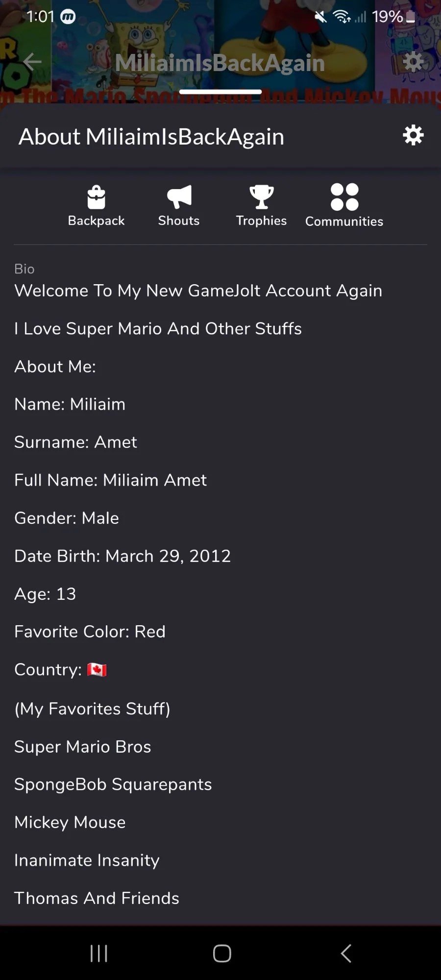The width and height of the screenshot is (441, 980).
Task: Open the Shouts megaphone icon
Action: coord(179,197)
